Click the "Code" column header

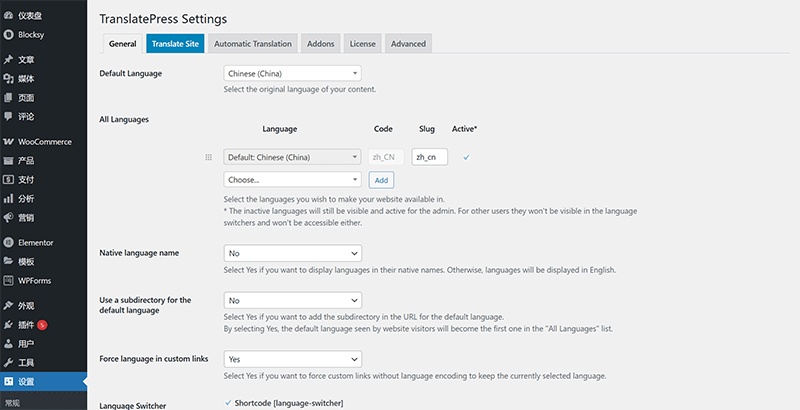(x=383, y=129)
